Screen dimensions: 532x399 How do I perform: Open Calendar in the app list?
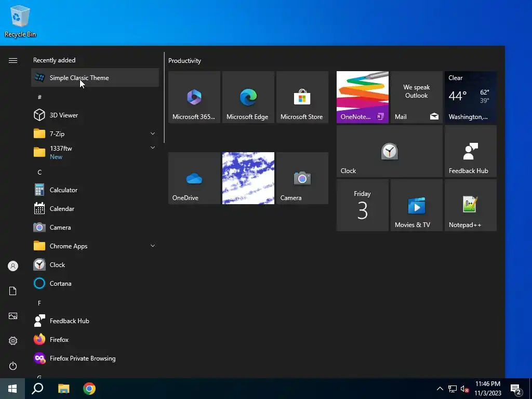[x=95, y=209]
